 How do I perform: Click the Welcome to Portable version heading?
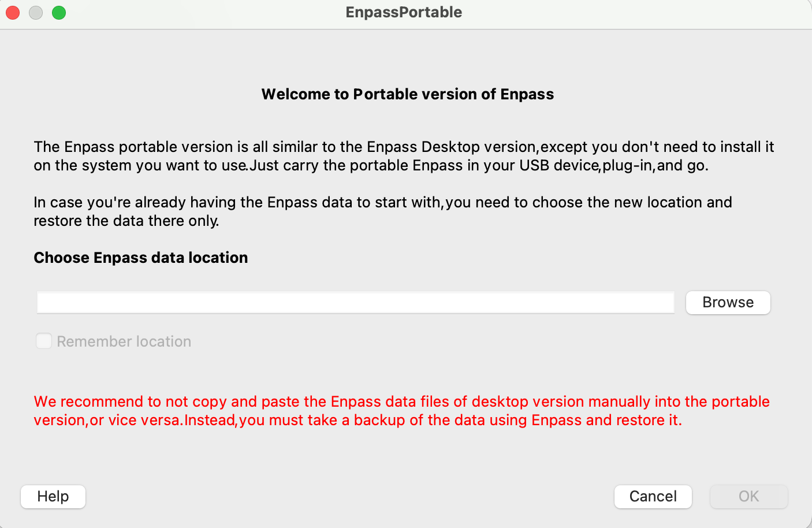[x=407, y=94]
